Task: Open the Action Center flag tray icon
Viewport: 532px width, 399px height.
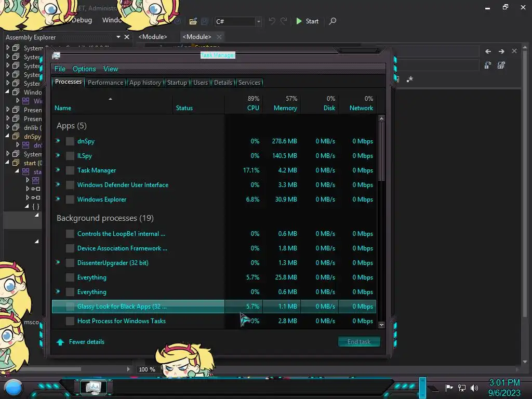Action: point(449,388)
